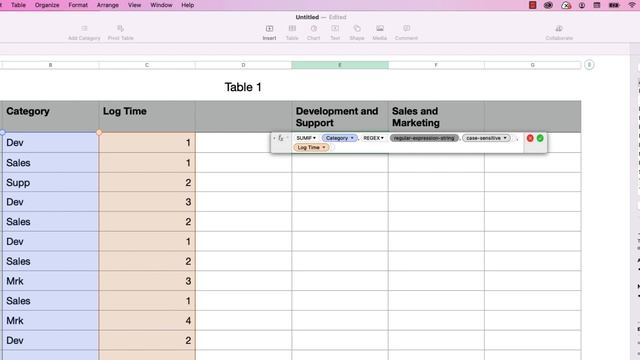Viewport: 640px width, 360px height.
Task: Click the Text toolbar icon
Action: tap(335, 29)
